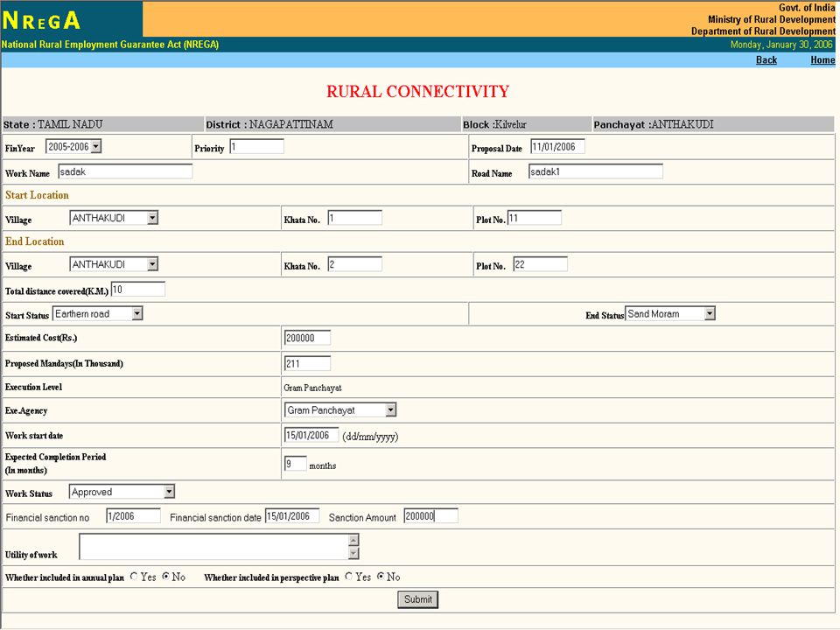840x630 pixels.
Task: Click the Block :Kilvelur text
Action: [x=494, y=124]
